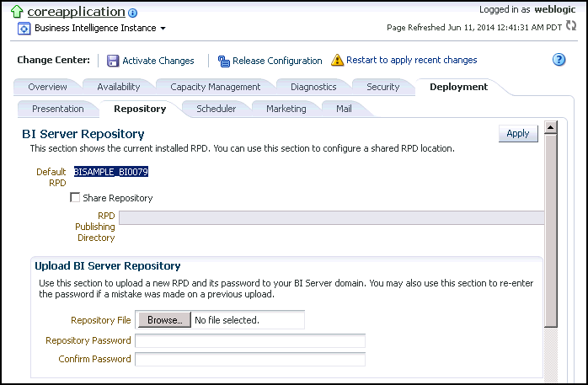Expand the Business Intelligence Instance menu

click(x=163, y=28)
